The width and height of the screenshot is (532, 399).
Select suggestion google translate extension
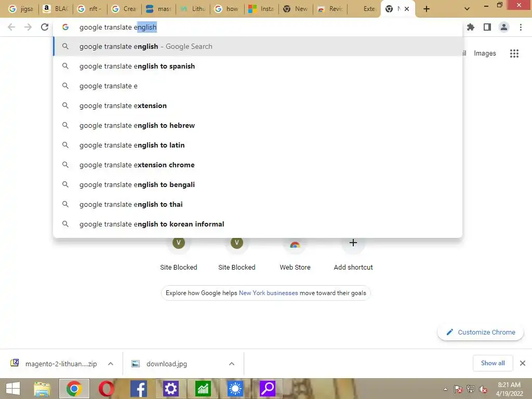258,105
